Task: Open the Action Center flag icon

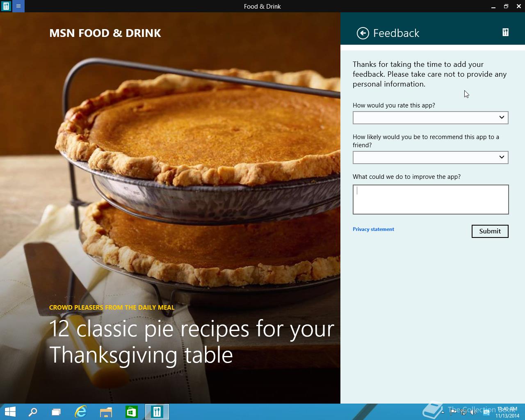Action: (453, 412)
